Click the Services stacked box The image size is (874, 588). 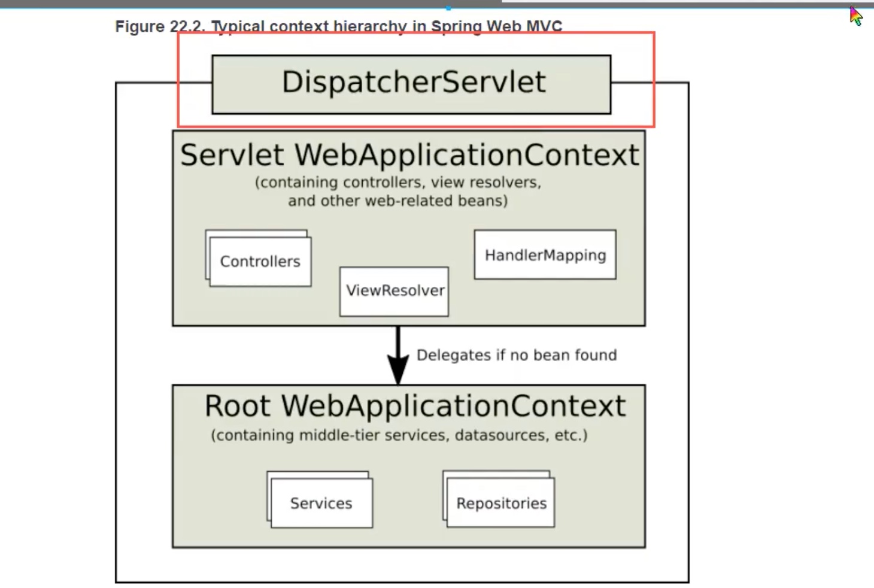321,503
